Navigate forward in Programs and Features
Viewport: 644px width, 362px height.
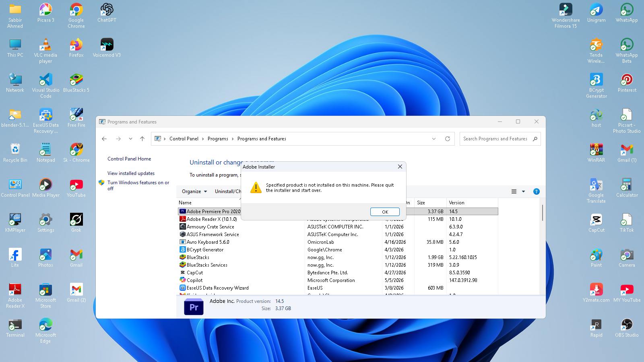coord(118,139)
